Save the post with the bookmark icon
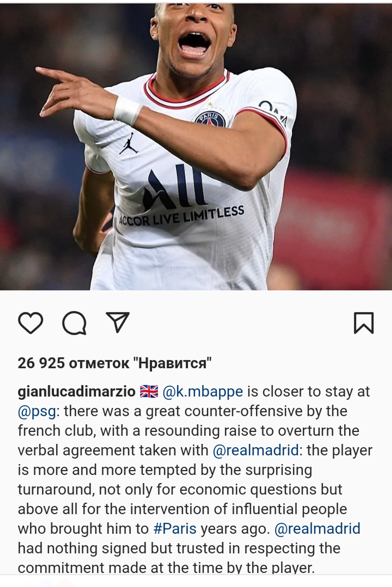Viewport: 392px width, 587px height. tap(364, 323)
